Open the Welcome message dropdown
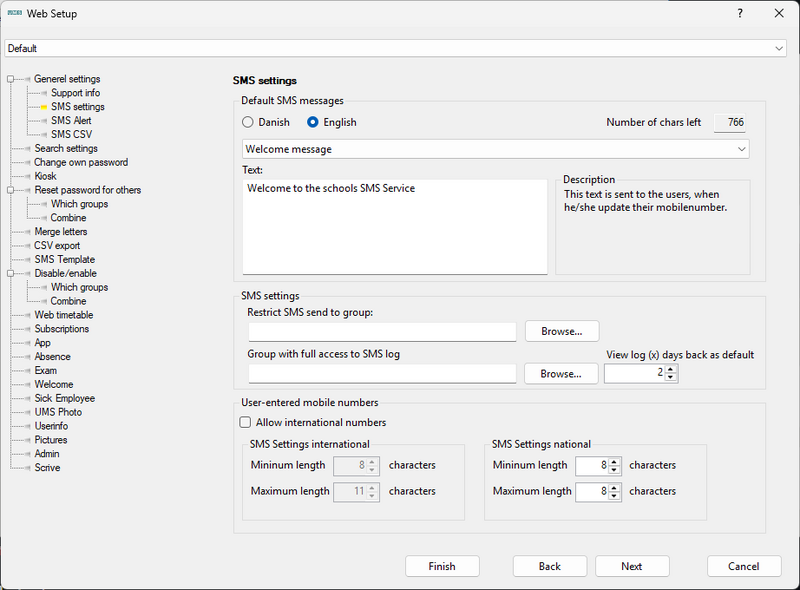The image size is (800, 590). pos(742,148)
